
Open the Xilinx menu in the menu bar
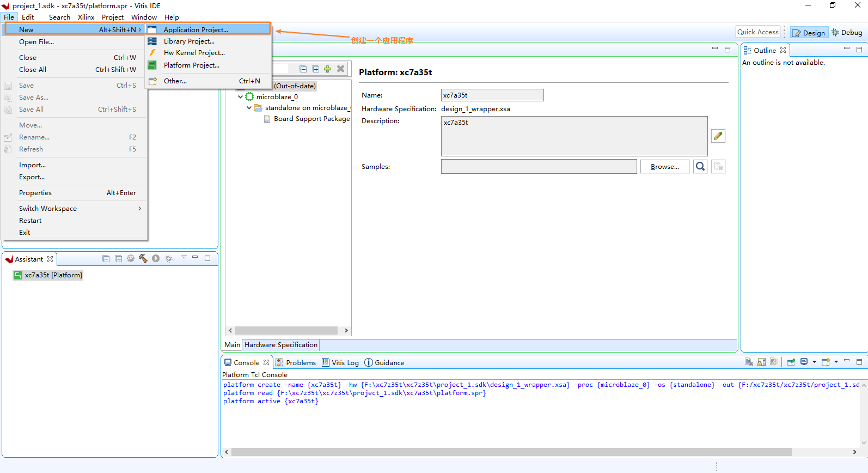(x=86, y=17)
